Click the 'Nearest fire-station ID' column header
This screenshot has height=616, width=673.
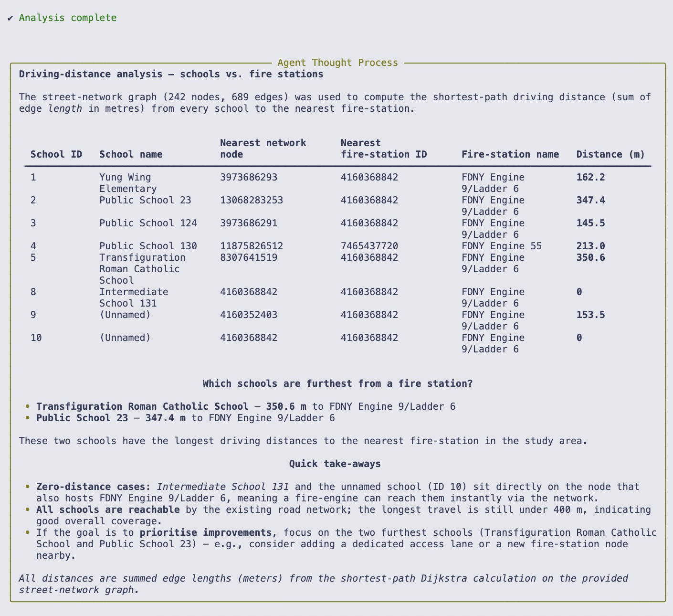coord(384,149)
